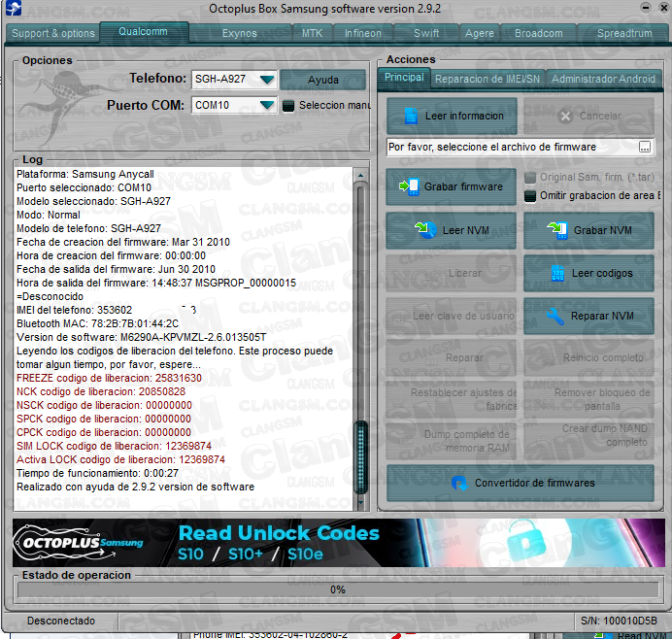Screen dimensions: 672x639
Task: Click Tiempo de funcionamiento: 0:00:27 line
Action: (x=97, y=474)
